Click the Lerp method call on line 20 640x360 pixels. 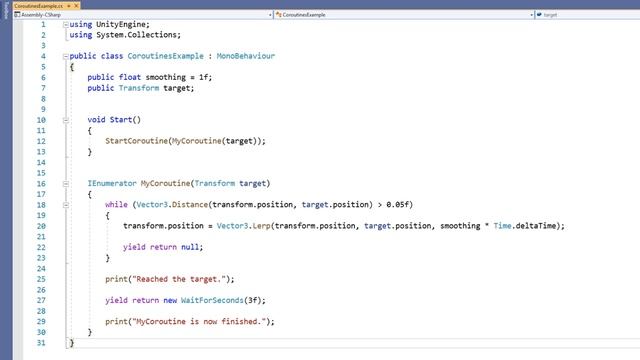(261, 226)
